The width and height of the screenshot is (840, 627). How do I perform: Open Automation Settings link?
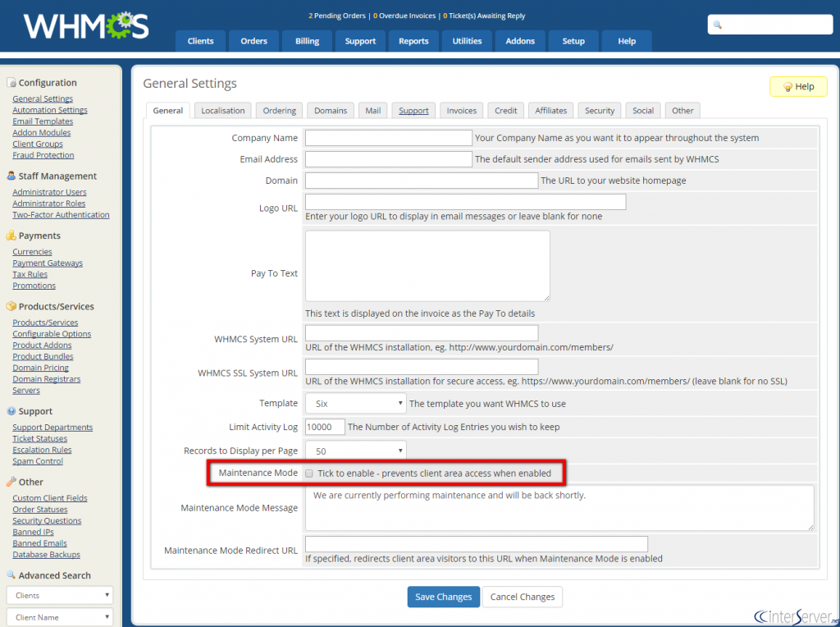coord(50,110)
